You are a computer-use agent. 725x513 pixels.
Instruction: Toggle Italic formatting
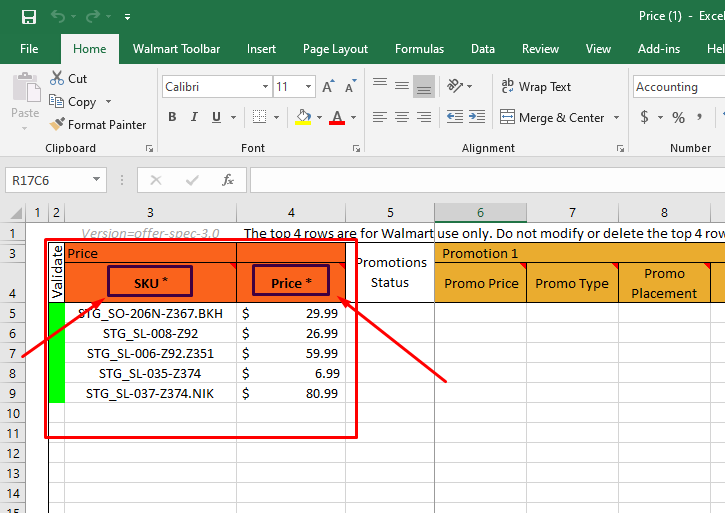[x=194, y=118]
